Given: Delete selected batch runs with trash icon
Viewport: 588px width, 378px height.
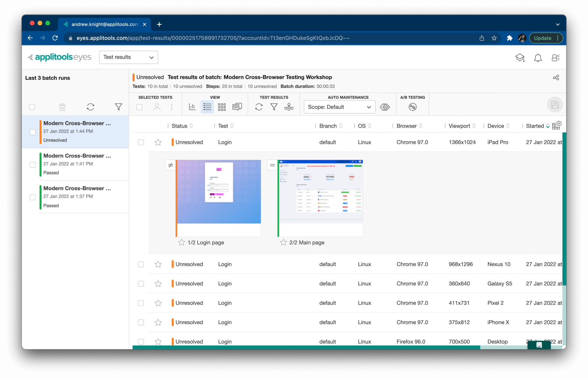Looking at the screenshot, I should pos(62,107).
